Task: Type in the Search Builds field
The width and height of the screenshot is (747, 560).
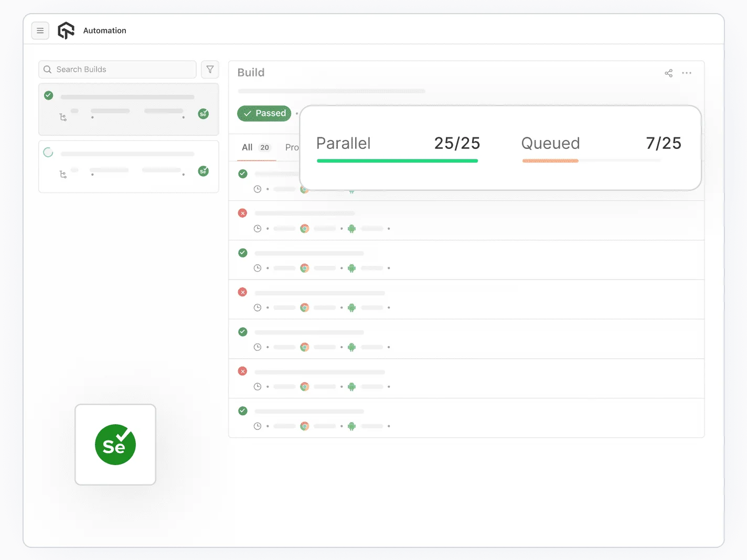Action: pos(123,70)
